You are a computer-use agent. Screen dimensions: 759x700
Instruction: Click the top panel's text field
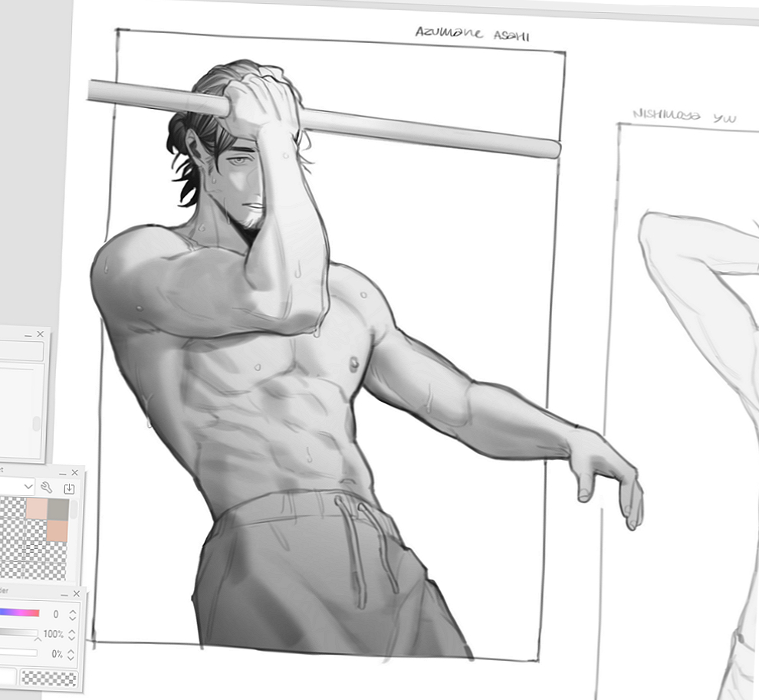21,351
